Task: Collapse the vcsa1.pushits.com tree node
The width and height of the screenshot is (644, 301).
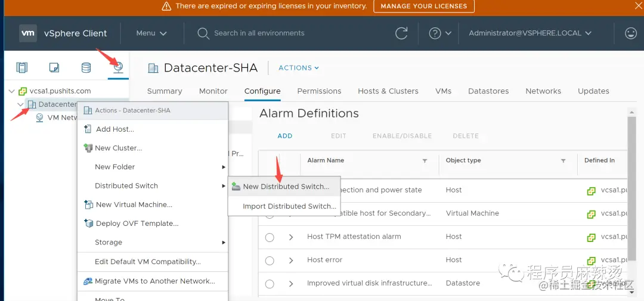Action: point(11,91)
